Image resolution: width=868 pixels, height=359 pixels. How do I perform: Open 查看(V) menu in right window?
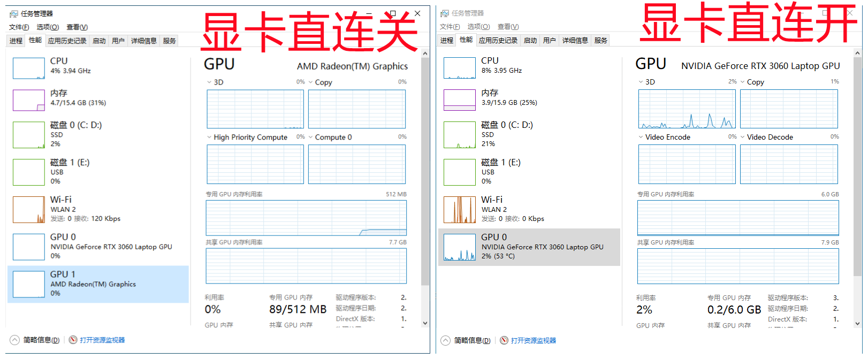click(x=508, y=26)
